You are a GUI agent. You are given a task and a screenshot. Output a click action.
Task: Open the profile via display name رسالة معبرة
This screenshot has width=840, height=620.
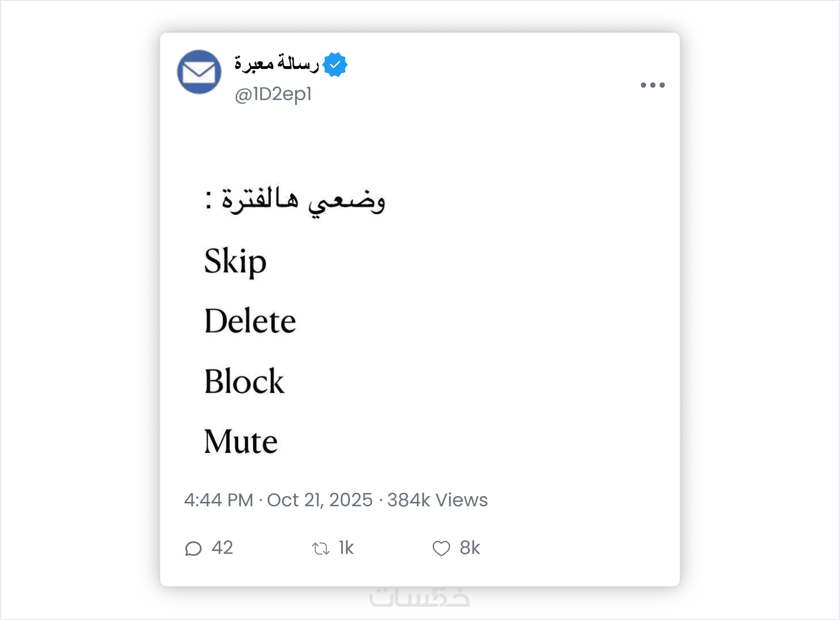tap(276, 64)
